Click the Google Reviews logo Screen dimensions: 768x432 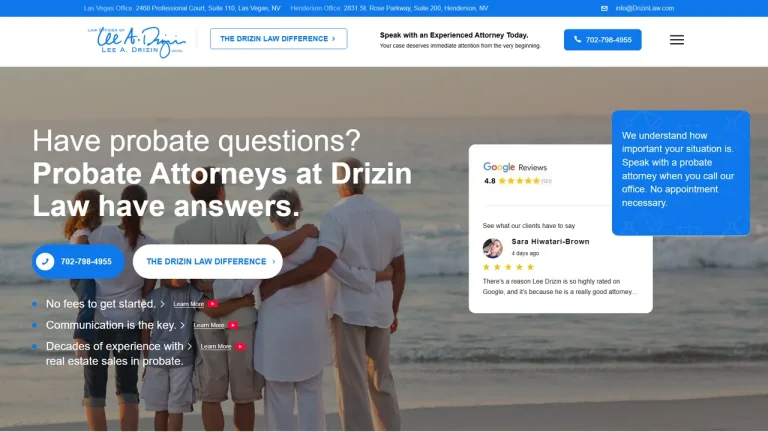[515, 167]
